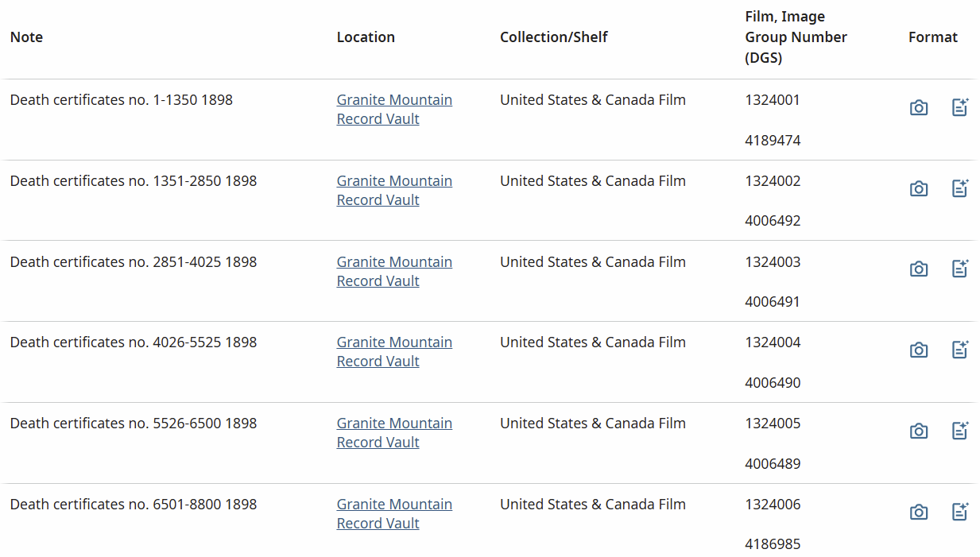Image resolution: width=980 pixels, height=557 pixels.
Task: Select note 'Death certificates no. 5526-6500 1898'
Action: 134,424
